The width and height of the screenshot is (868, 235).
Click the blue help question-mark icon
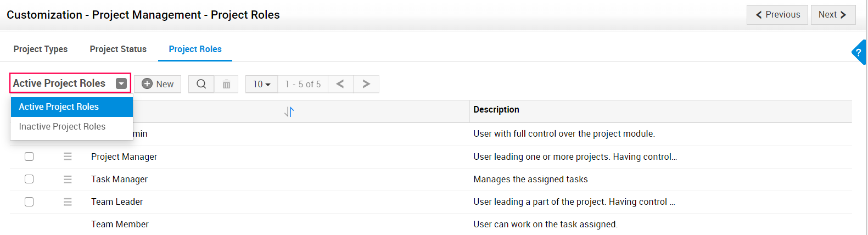click(859, 53)
